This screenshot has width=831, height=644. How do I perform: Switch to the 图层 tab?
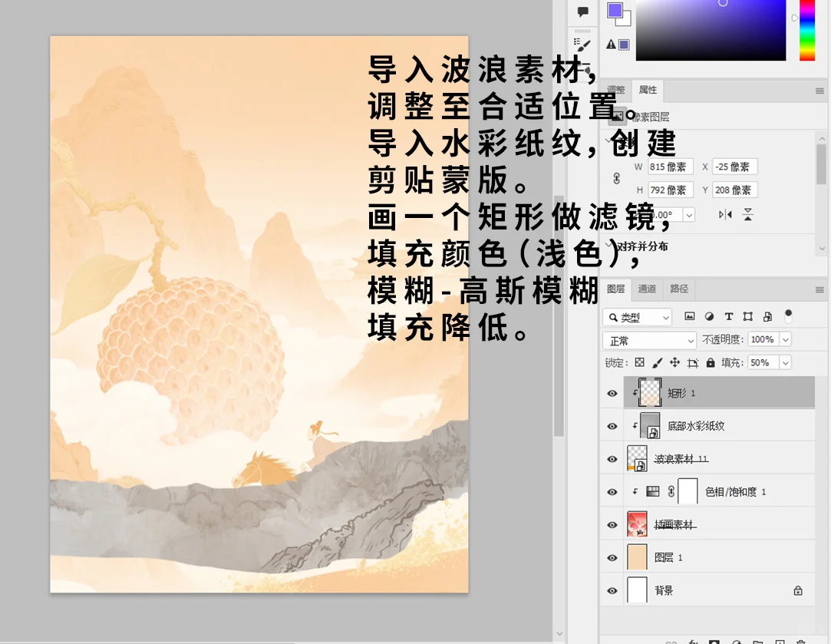(x=616, y=289)
